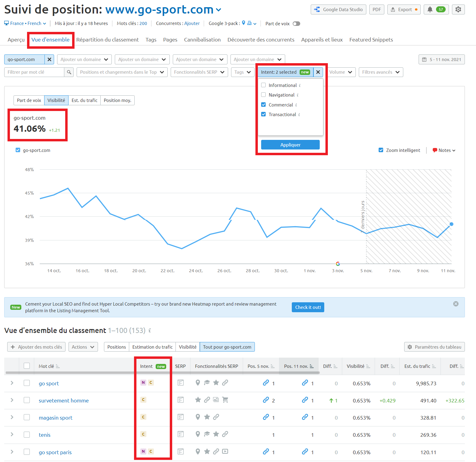Clear the Intent filter with X icon
Viewport: 476px width, 462px height.
[318, 72]
